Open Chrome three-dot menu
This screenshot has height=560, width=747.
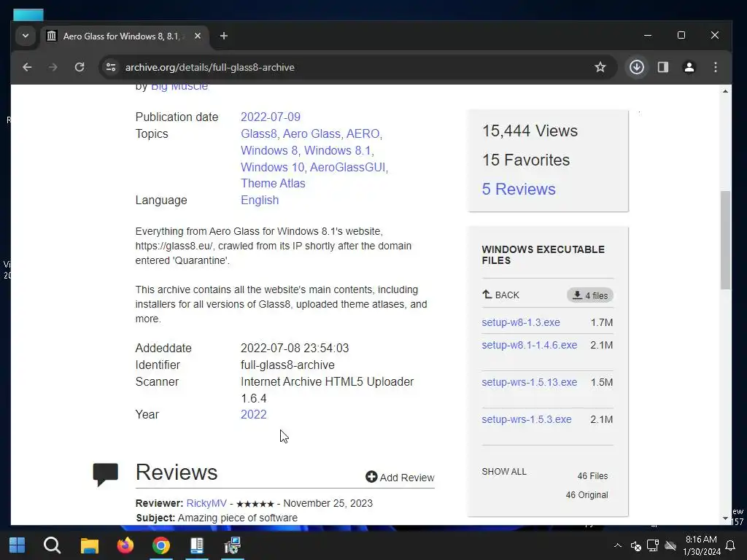715,67
